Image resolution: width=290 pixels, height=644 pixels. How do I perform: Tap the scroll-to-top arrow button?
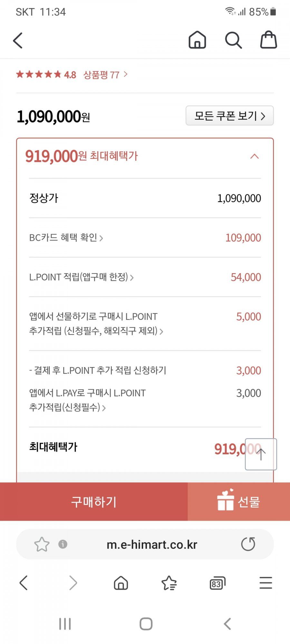coord(261,454)
